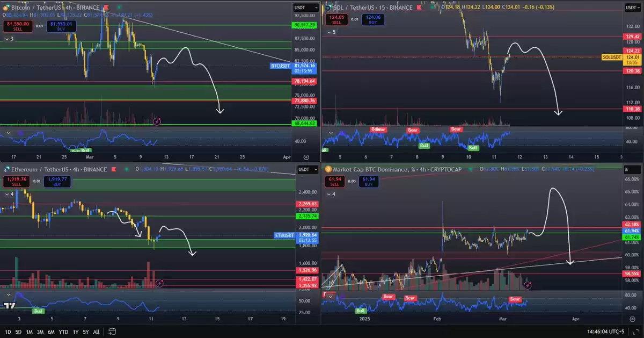The image size is (644, 338).
Task: Click the SELL button on BTC Dominance chart
Action: click(x=334, y=182)
